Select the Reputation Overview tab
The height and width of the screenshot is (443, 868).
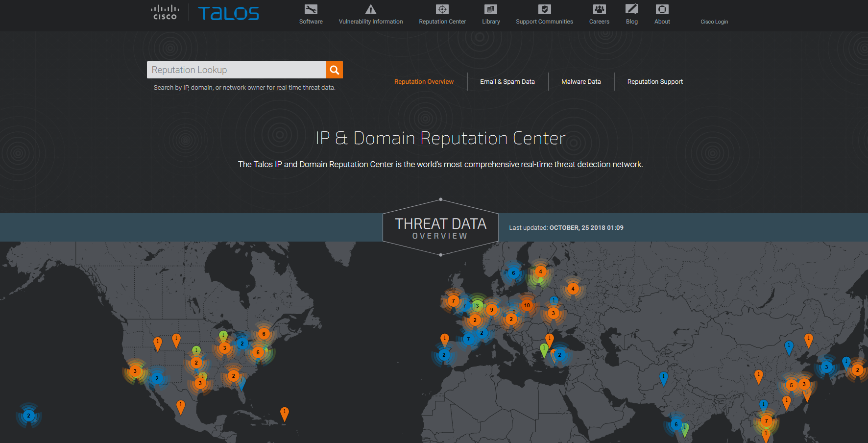tap(424, 82)
